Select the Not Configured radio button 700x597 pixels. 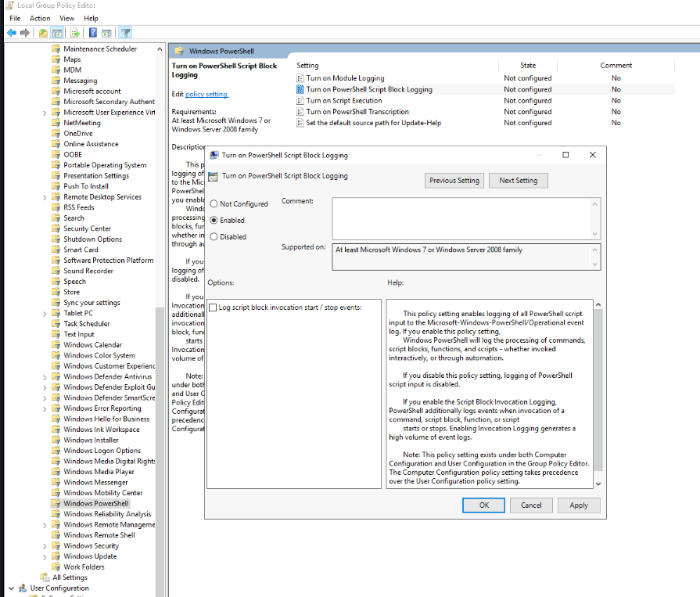coord(214,204)
